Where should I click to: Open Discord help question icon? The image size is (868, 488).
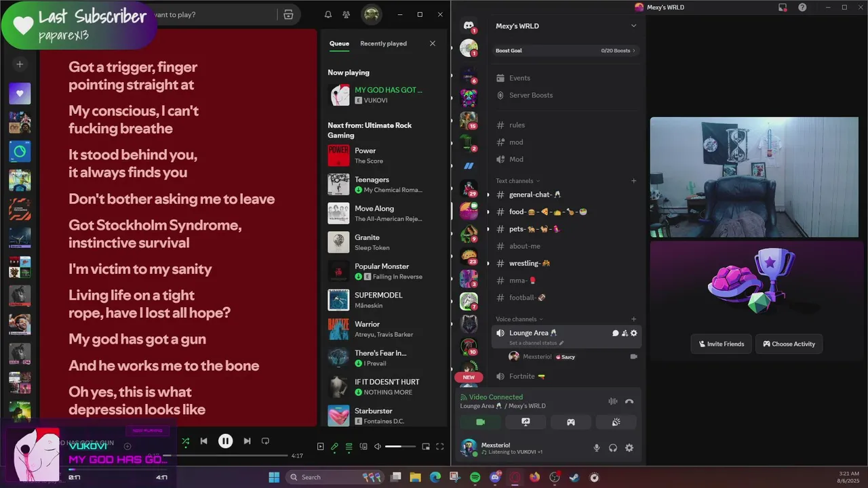[x=802, y=7]
